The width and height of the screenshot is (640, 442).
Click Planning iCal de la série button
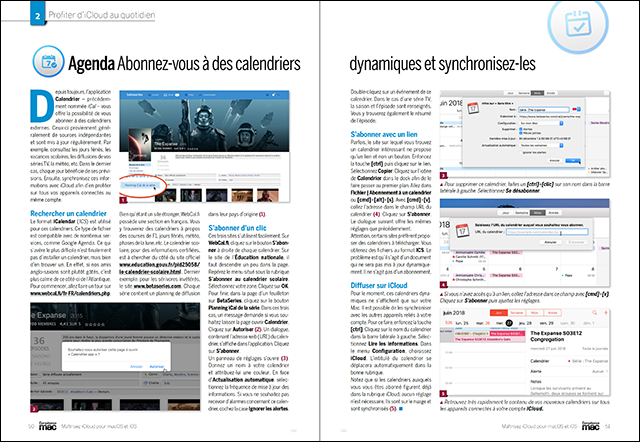point(140,185)
